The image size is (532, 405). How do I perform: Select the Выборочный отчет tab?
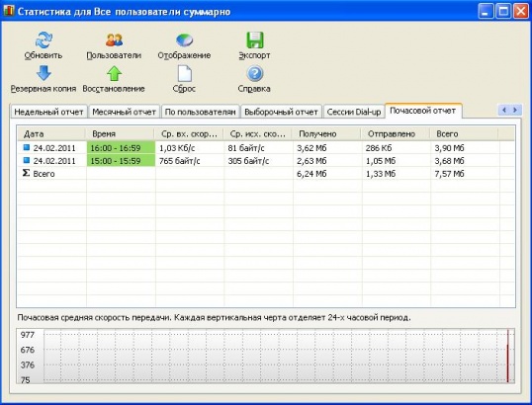click(x=281, y=112)
